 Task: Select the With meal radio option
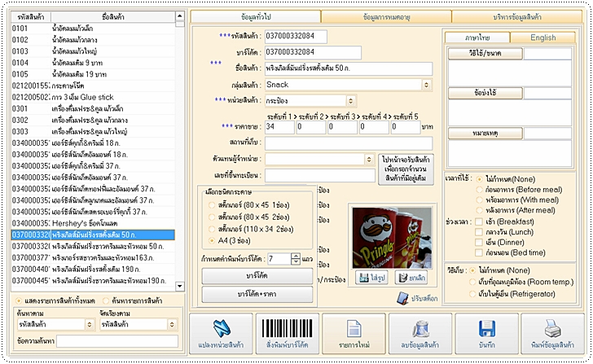tap(480, 200)
